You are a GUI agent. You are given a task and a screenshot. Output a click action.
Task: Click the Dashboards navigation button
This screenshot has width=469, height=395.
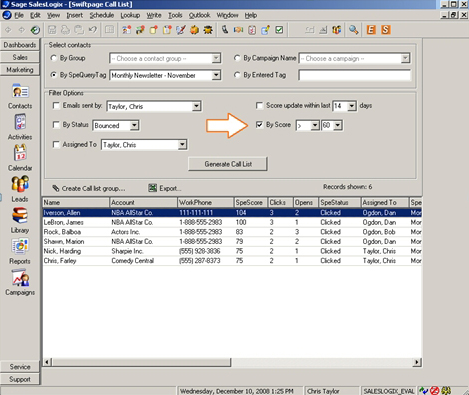[20, 45]
